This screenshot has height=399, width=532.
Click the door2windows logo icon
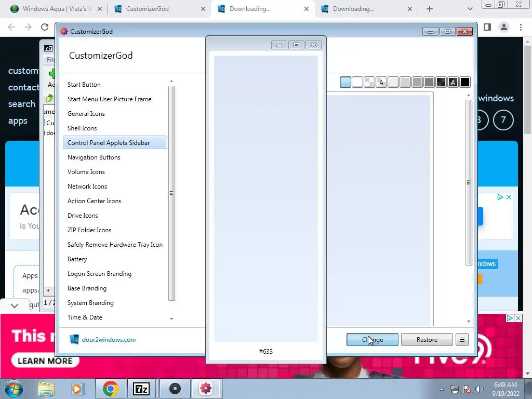[74, 339]
